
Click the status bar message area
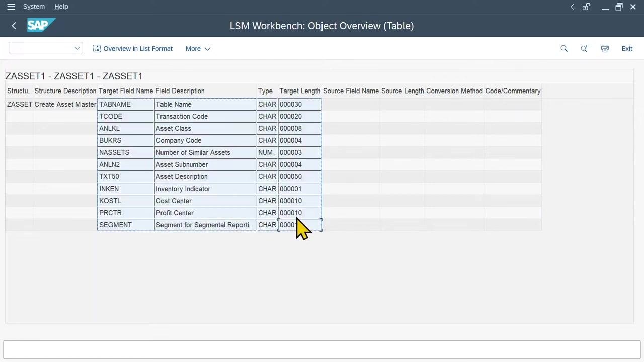pos(322,349)
